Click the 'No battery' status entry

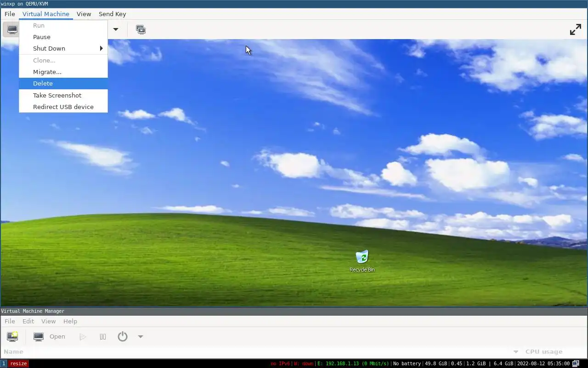click(x=407, y=363)
